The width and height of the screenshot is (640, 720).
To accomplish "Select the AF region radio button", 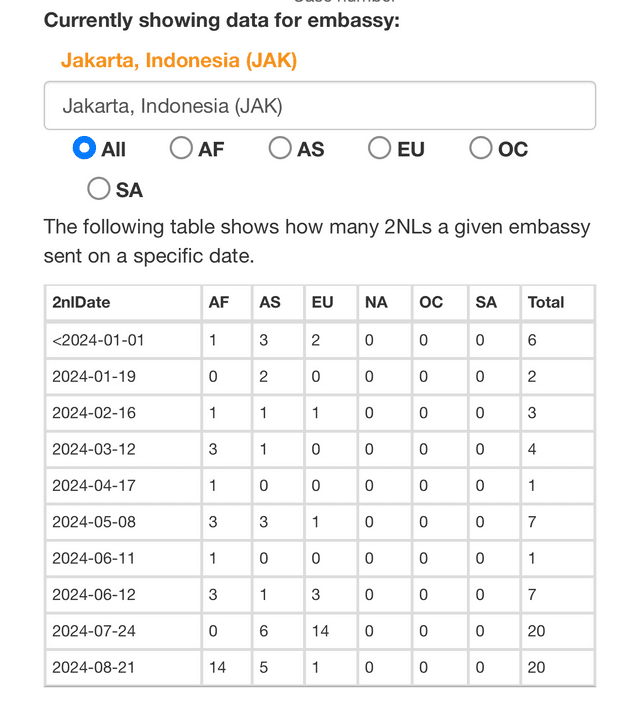I will (181, 148).
